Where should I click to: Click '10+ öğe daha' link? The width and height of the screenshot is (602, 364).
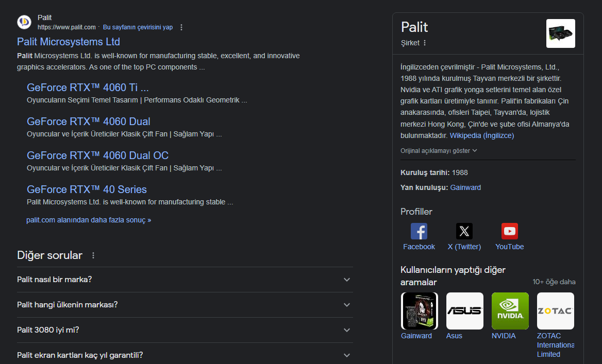(554, 282)
